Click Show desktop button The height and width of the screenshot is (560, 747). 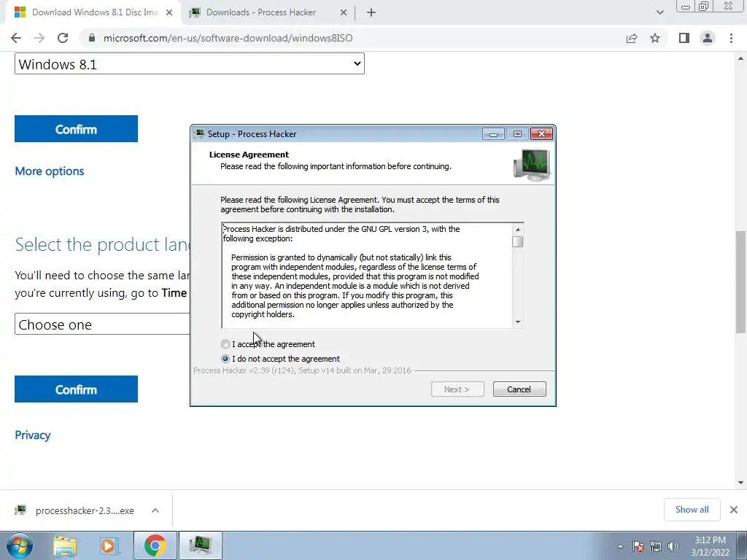742,545
